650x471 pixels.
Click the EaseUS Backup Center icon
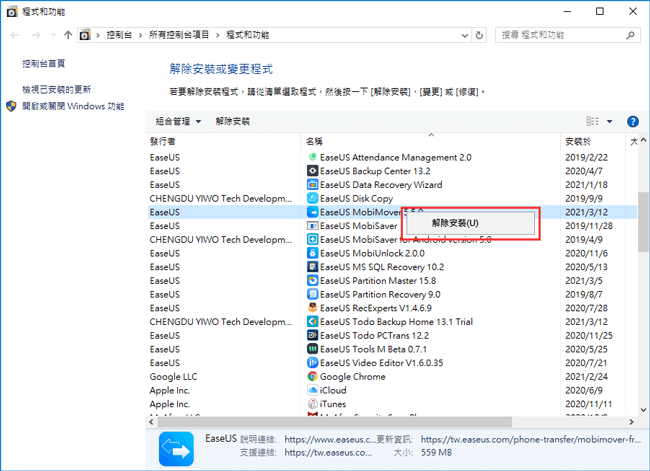tap(313, 171)
